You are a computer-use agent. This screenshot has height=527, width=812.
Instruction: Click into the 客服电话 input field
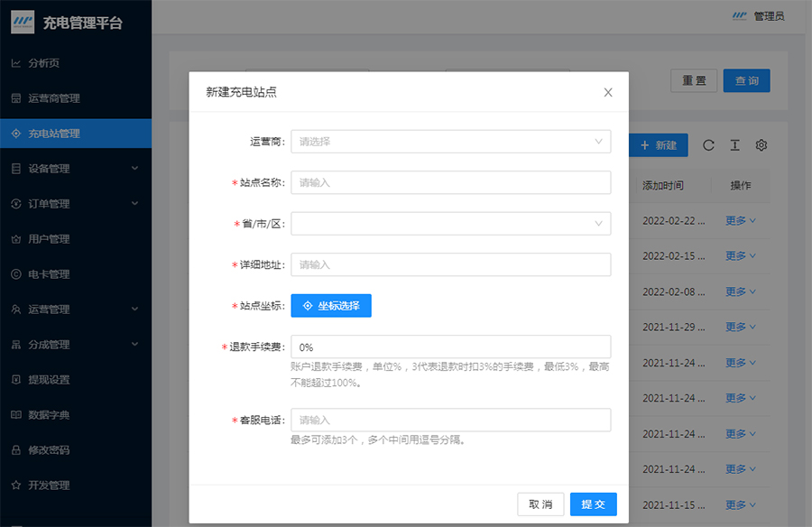(450, 421)
